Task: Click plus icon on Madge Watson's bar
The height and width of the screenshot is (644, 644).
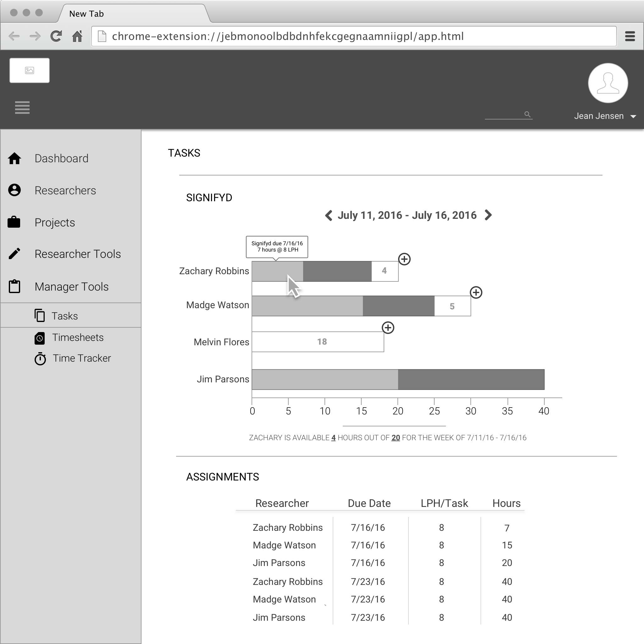Action: point(476,292)
